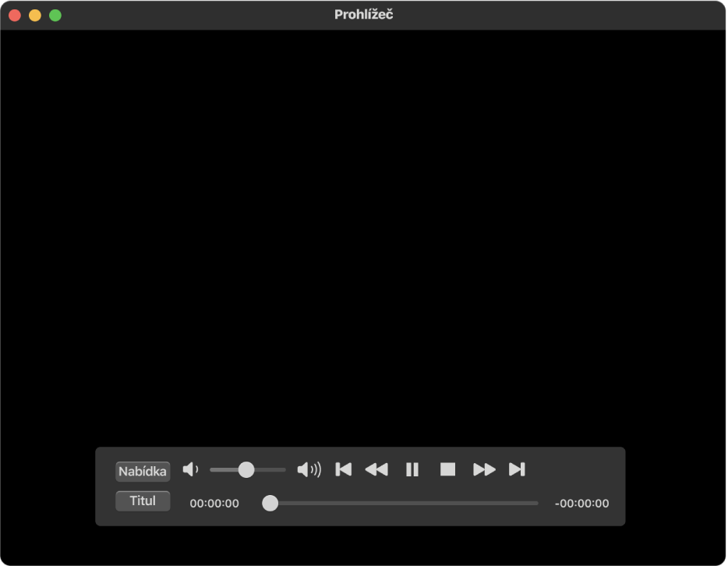Click the playback timeline track
728x566 pixels.
[400, 503]
